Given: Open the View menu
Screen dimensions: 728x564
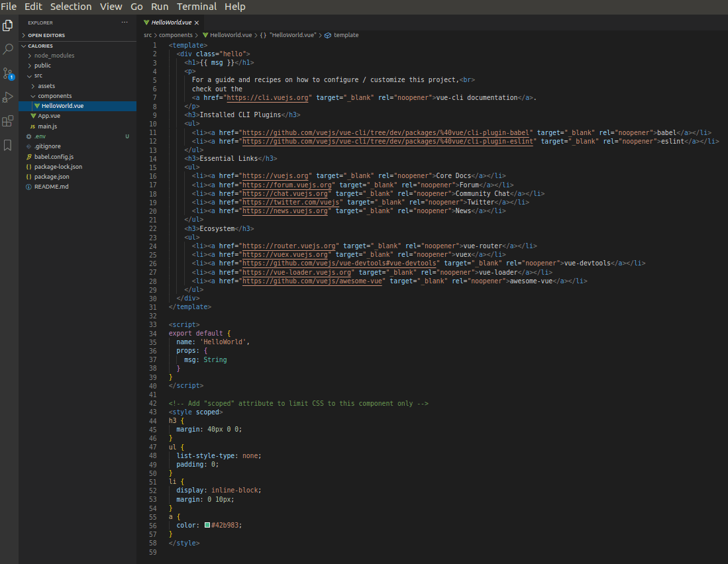Looking at the screenshot, I should [111, 7].
